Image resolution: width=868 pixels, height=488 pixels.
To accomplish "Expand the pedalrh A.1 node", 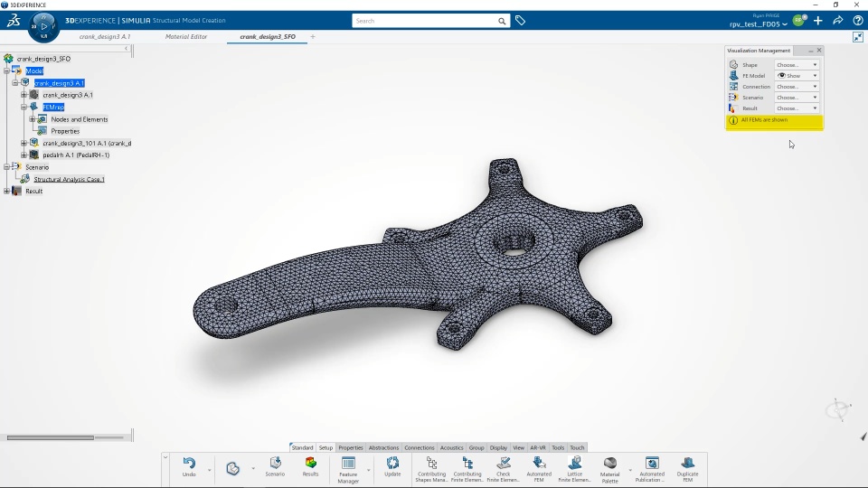I will [24, 155].
